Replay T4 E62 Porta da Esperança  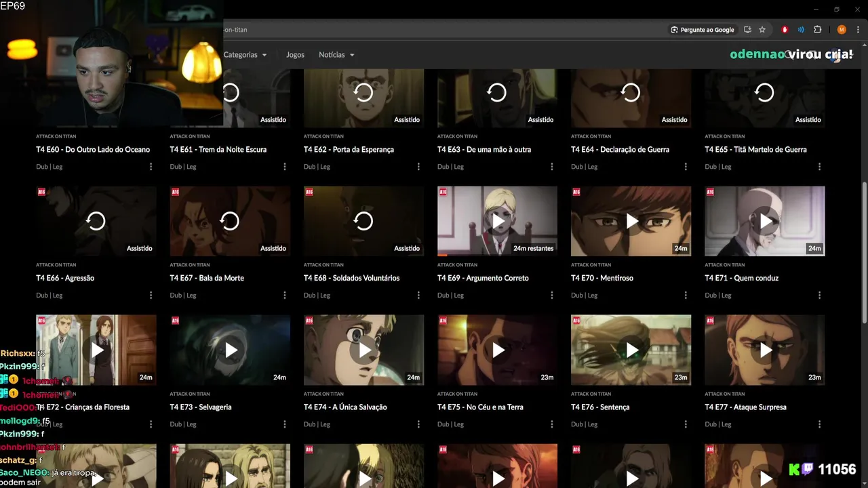coord(363,92)
